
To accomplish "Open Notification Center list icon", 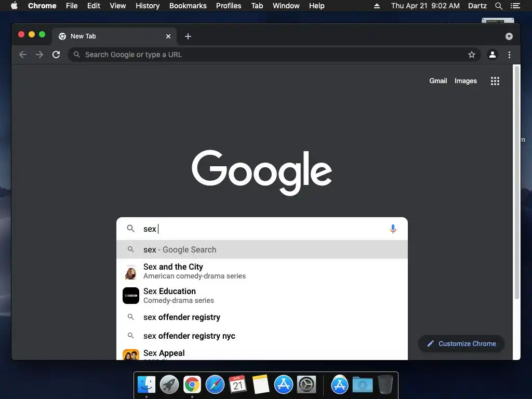I will tap(515, 6).
